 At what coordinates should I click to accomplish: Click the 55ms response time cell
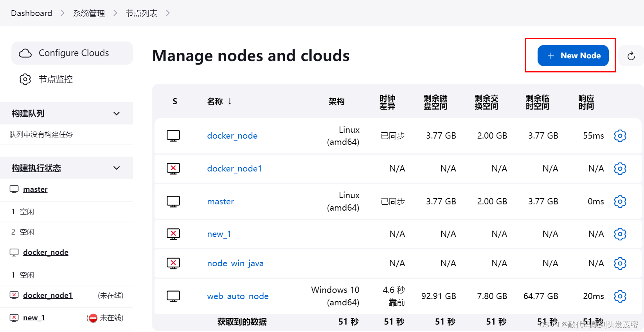tap(594, 136)
